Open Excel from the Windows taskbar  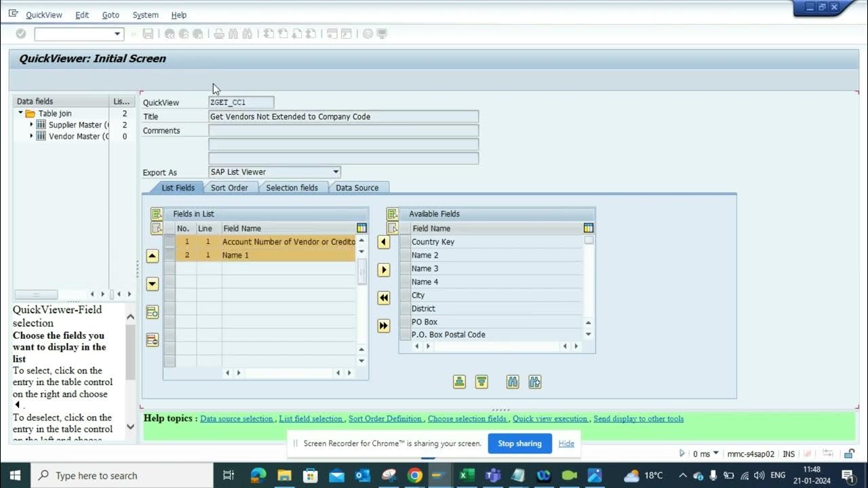(467, 475)
